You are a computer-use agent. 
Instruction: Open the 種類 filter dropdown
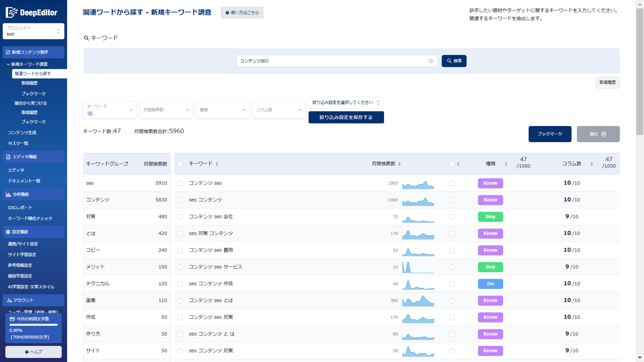[x=223, y=110]
